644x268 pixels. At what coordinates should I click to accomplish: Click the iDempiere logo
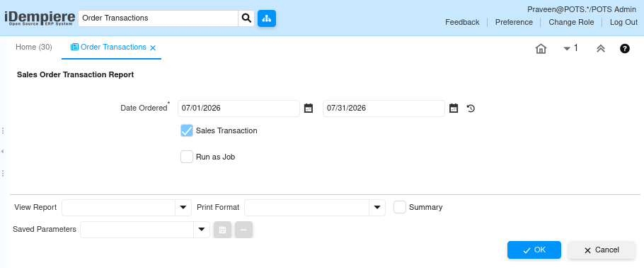click(40, 18)
